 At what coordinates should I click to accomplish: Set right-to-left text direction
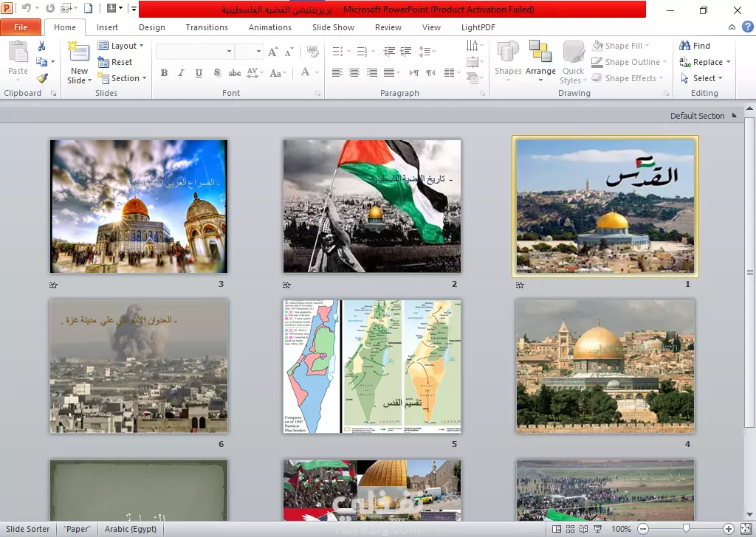[x=430, y=73]
